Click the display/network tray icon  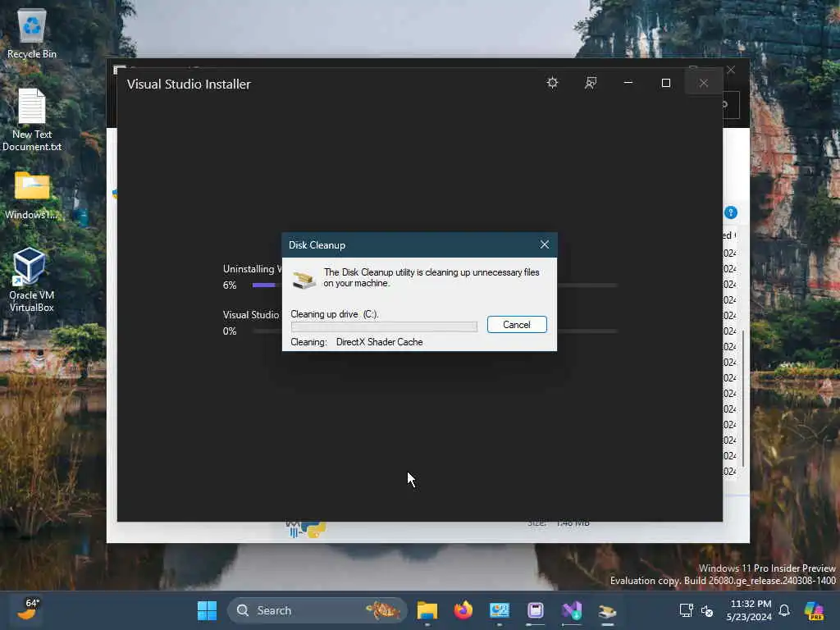pyautogui.click(x=687, y=610)
